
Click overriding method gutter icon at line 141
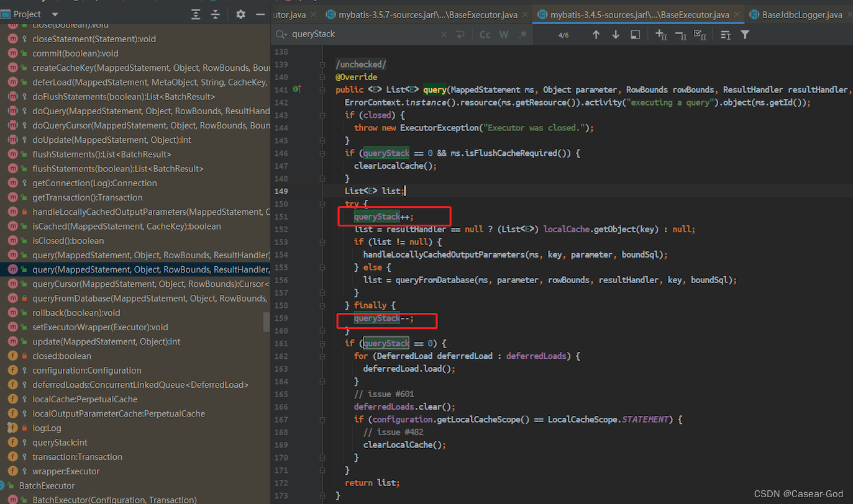[x=296, y=90]
